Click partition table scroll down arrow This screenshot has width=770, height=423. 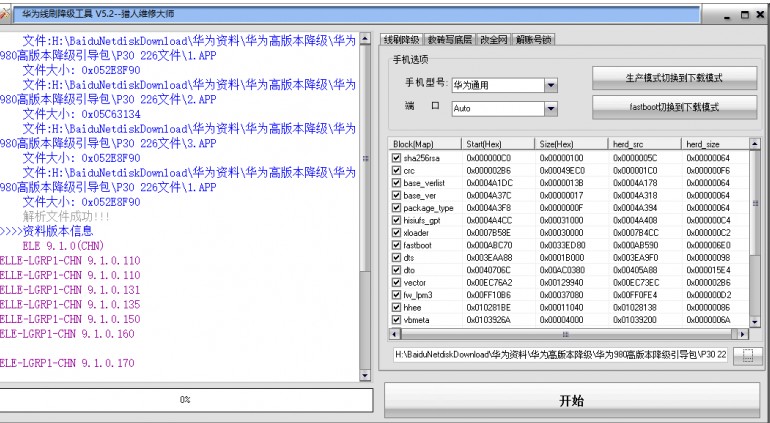pyautogui.click(x=755, y=322)
